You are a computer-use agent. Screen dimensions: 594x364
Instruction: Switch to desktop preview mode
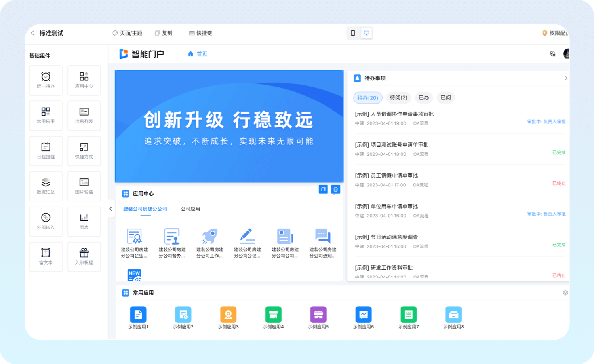(x=366, y=33)
